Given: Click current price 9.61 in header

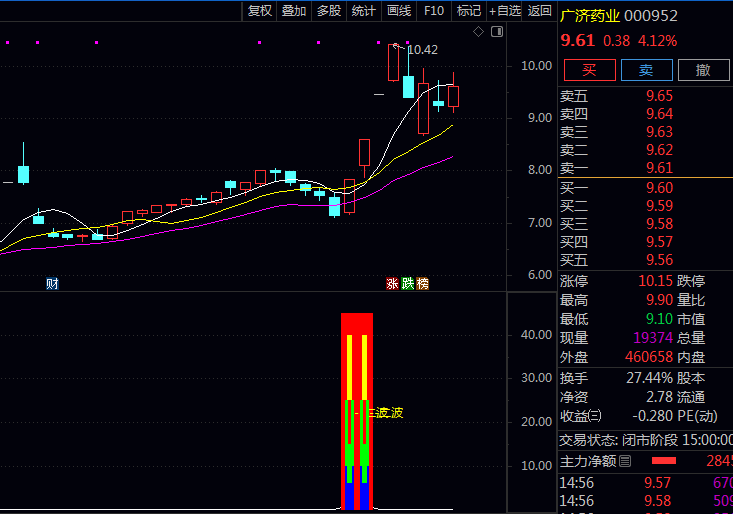Looking at the screenshot, I should [578, 41].
